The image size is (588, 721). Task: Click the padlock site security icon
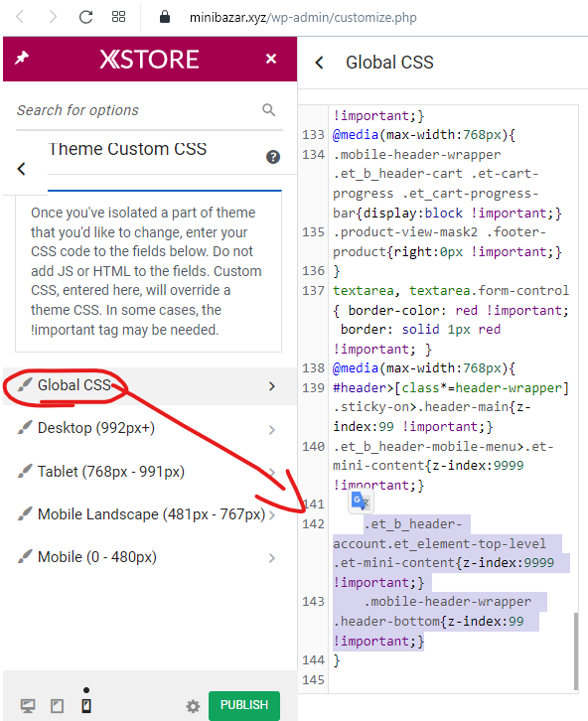(x=165, y=17)
